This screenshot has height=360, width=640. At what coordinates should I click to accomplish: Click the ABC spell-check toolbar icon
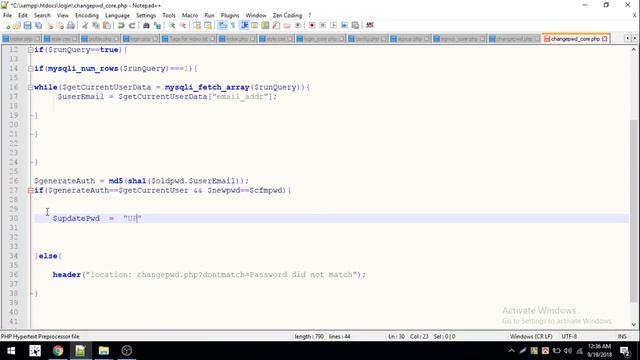[370, 25]
